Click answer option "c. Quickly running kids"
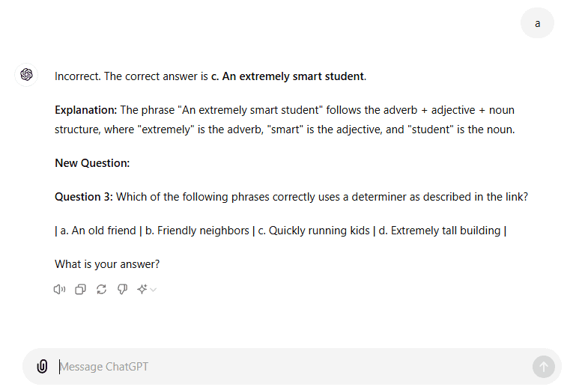The width and height of the screenshot is (588, 387). point(314,231)
